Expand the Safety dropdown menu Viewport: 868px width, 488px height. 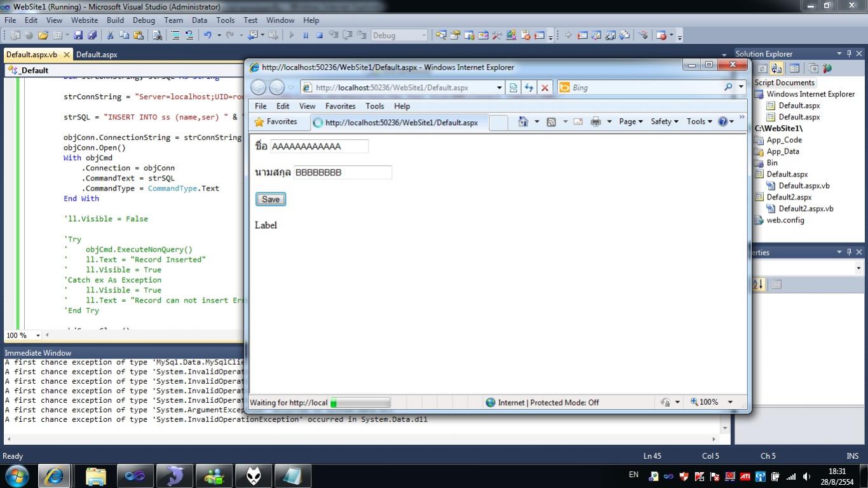[x=664, y=121]
